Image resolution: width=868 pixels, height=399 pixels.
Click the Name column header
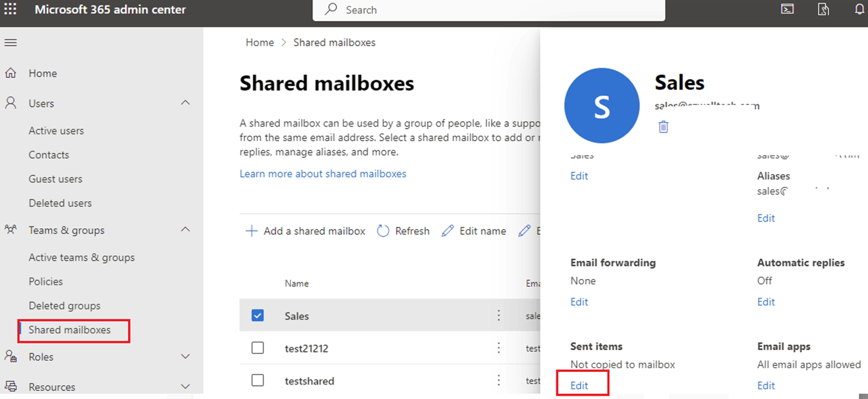[297, 283]
